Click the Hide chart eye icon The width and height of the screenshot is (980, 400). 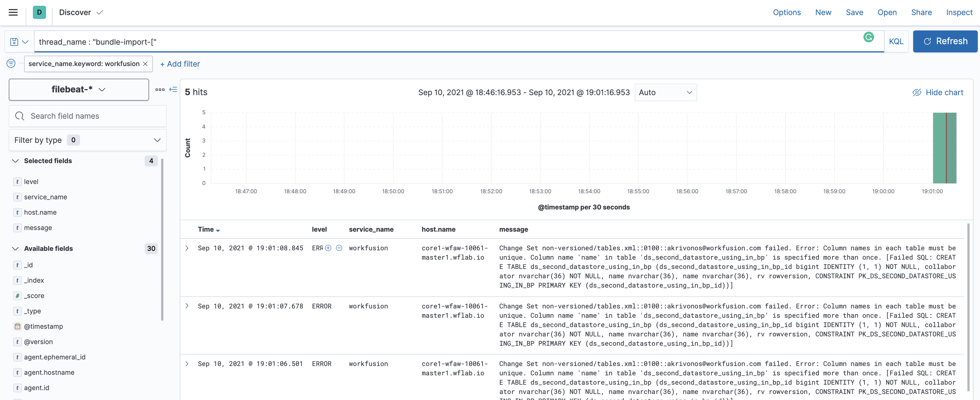[917, 92]
